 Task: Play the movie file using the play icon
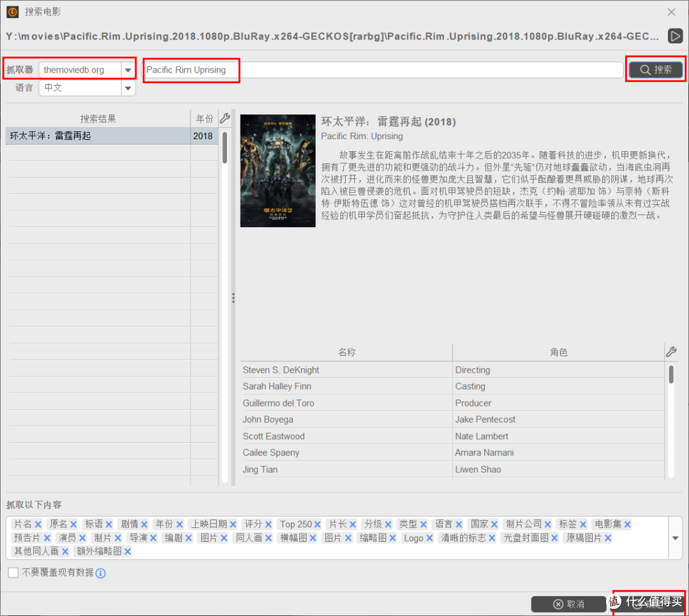[x=675, y=36]
